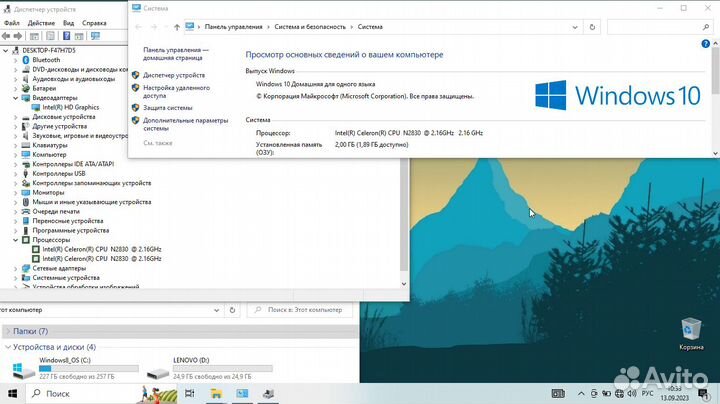Click Device Manager icon on the taskbar
Viewport: 720px width, 404px height.
[269, 393]
